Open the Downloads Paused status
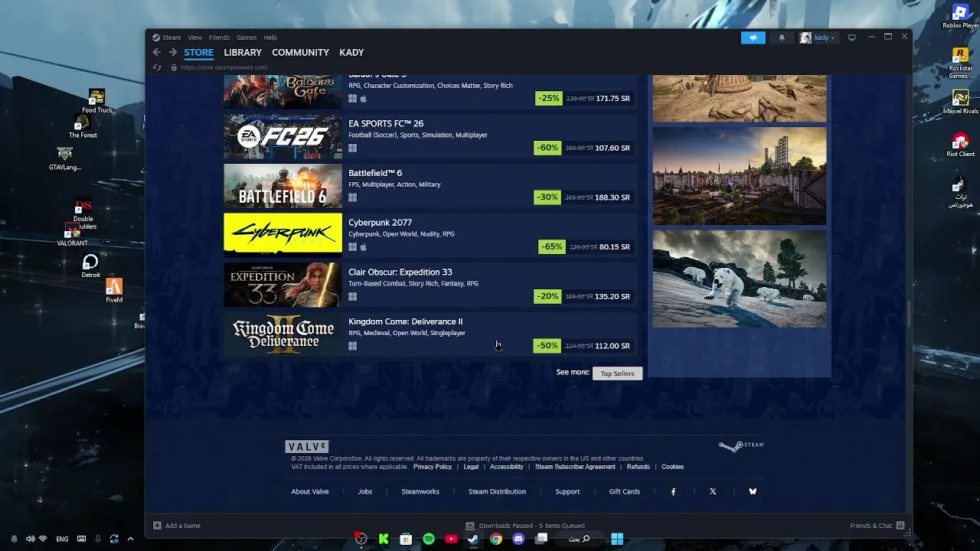This screenshot has height=551, width=980. click(525, 526)
